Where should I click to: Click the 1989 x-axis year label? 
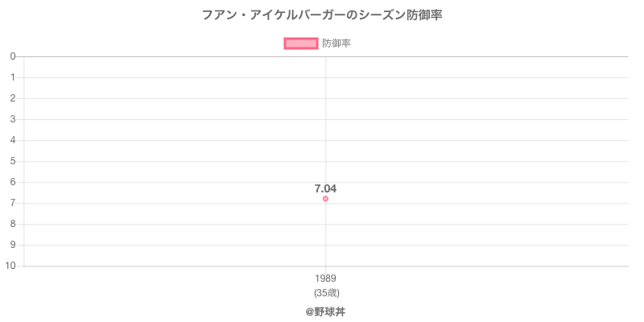pyautogui.click(x=325, y=279)
